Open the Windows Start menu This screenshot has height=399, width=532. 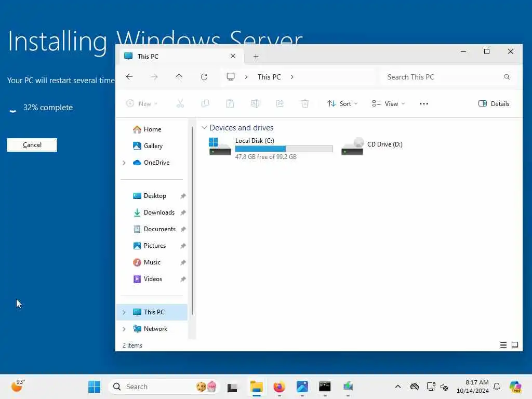pos(94,387)
